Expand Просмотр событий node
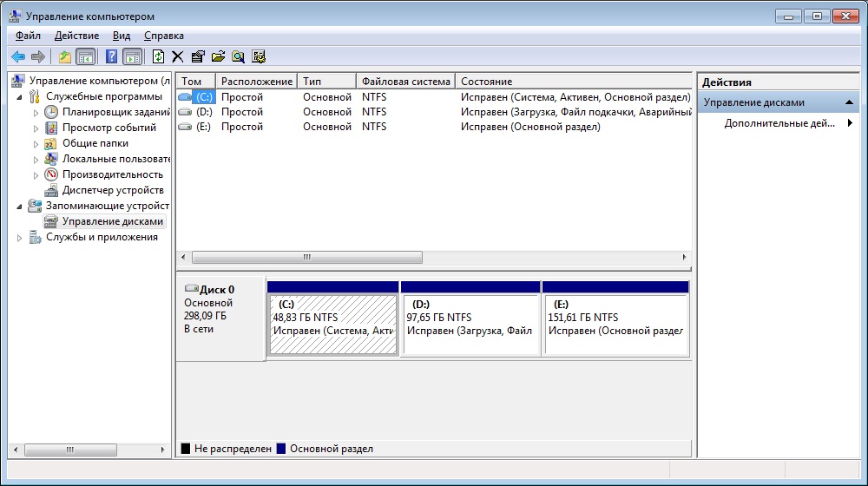Viewport: 868px width, 486px height. [36, 128]
